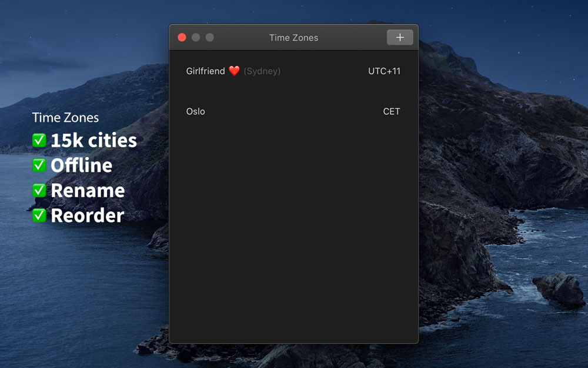This screenshot has width=588, height=368.
Task: Click the red heart emoji
Action: (234, 71)
